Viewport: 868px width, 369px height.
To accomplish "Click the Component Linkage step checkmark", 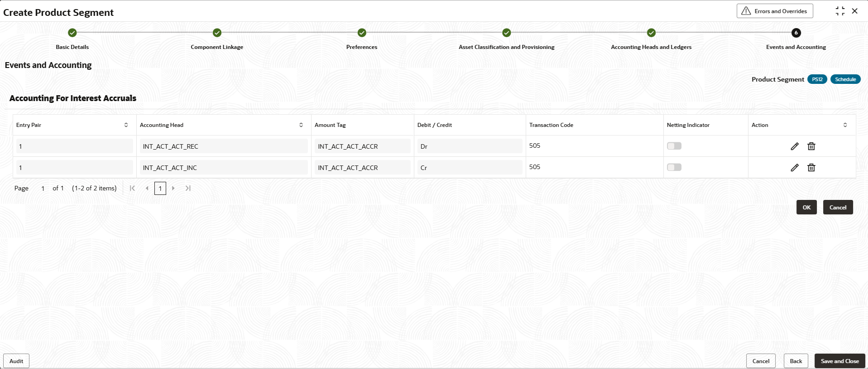I will 217,33.
